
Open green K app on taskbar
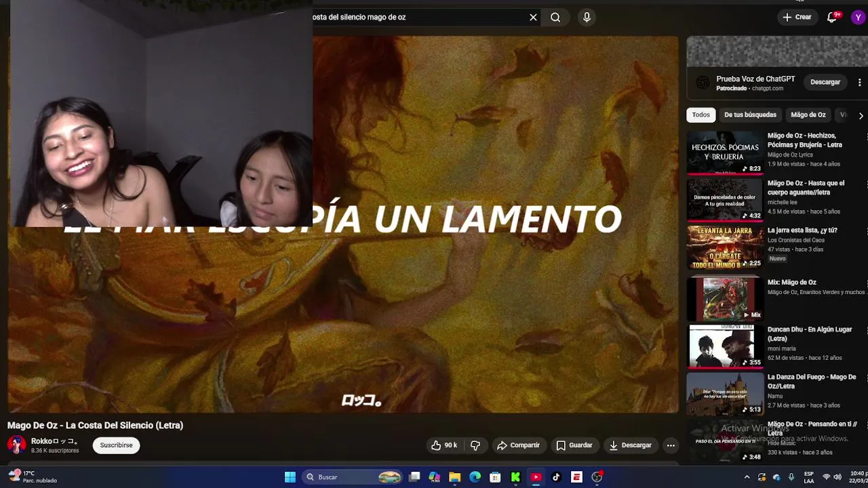tap(515, 477)
